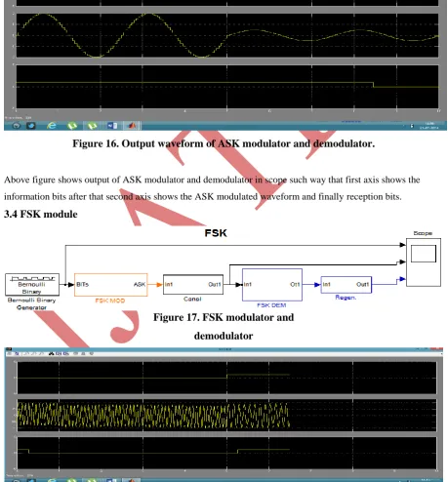Click the paragraph beginning 'Above figure shows output'
The height and width of the screenshot is (482, 448).
point(212,188)
